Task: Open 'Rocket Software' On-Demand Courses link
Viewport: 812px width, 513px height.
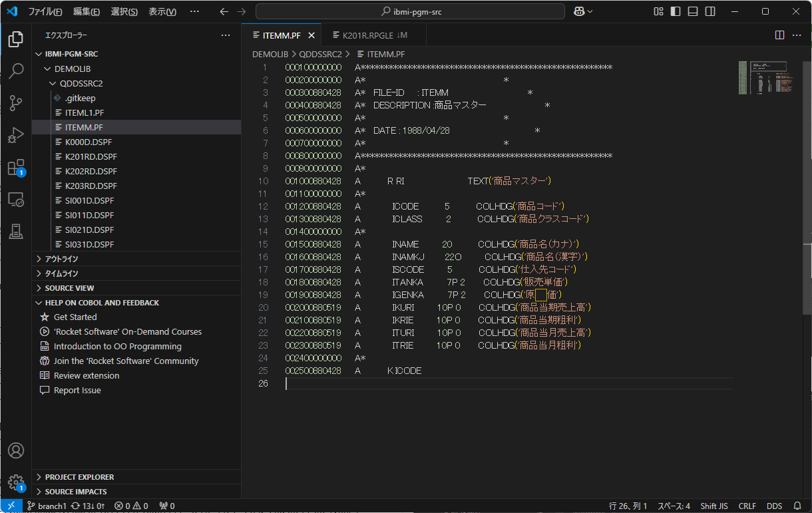Action: click(x=128, y=332)
